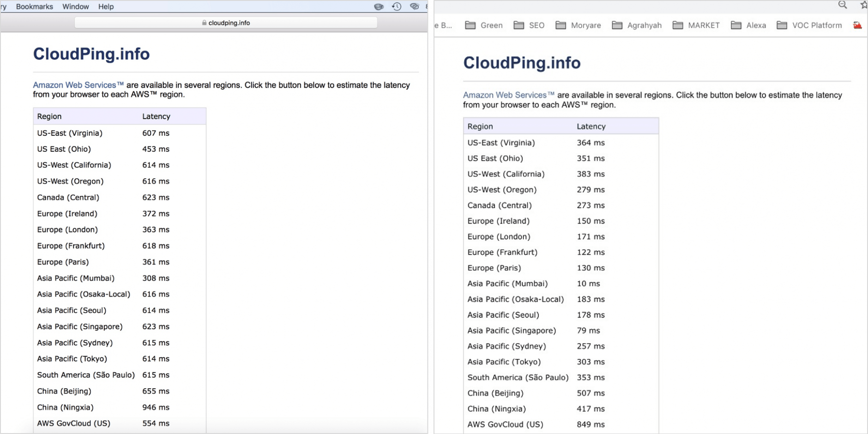Open the Creative Cloud icon in menu bar

[414, 6]
